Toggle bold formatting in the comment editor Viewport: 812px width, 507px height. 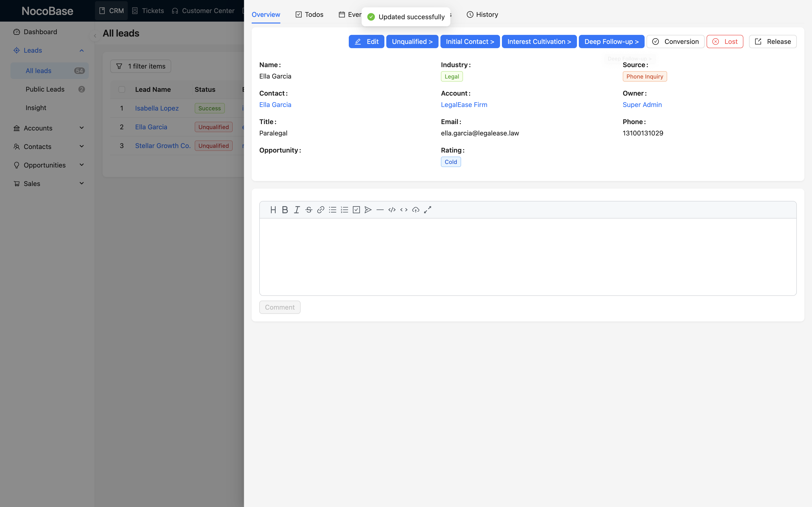(x=285, y=209)
